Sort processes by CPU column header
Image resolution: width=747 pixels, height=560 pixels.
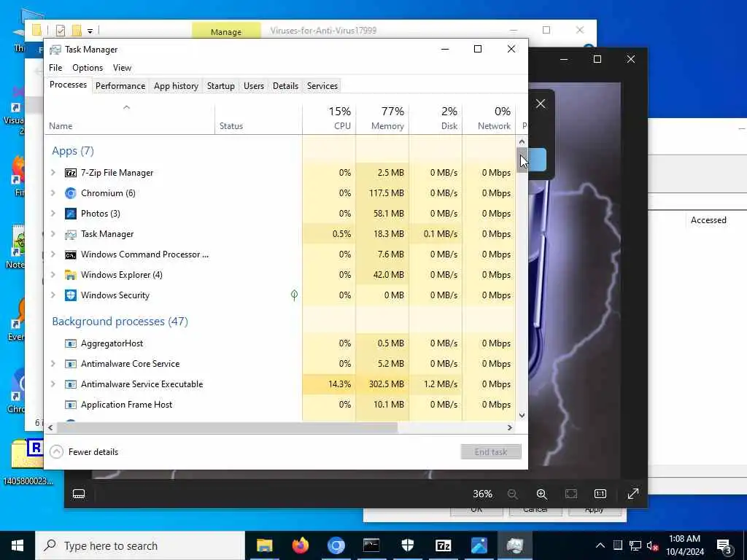[x=329, y=118]
